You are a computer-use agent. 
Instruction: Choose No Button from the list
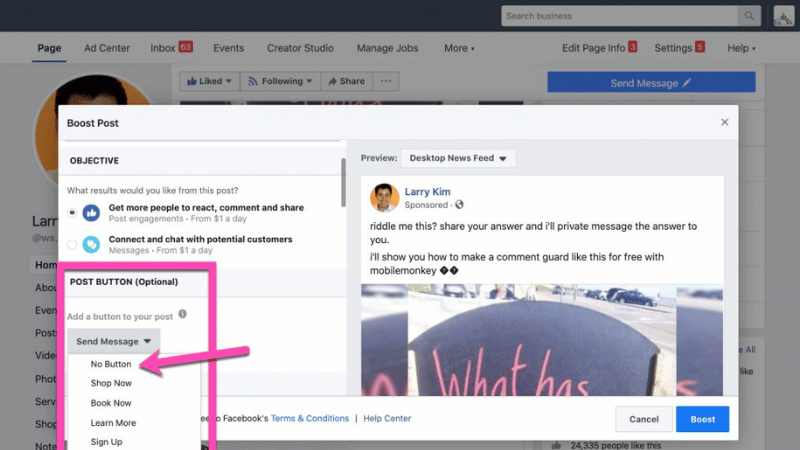pos(111,364)
